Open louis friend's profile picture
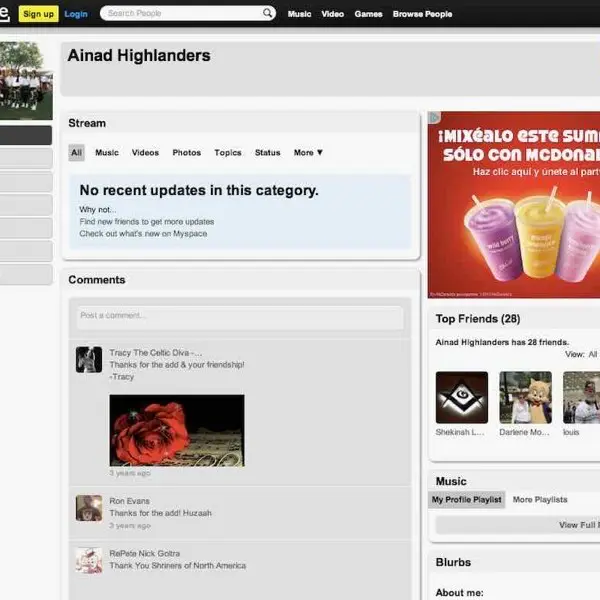This screenshot has width=600, height=600. (581, 397)
